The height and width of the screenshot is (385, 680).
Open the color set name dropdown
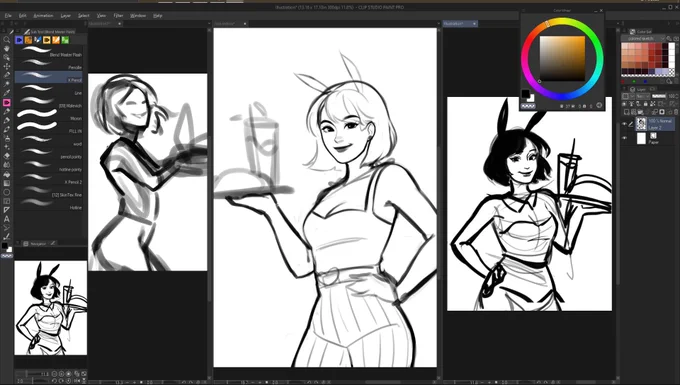click(x=643, y=39)
